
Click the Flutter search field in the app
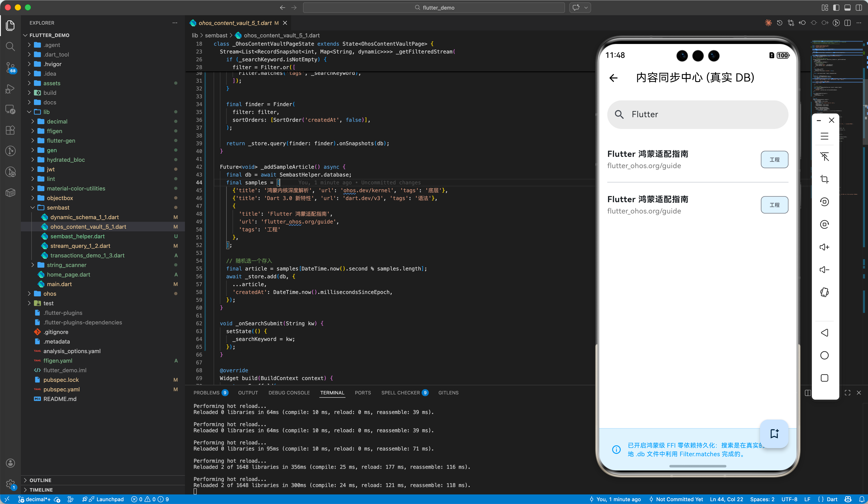point(697,114)
